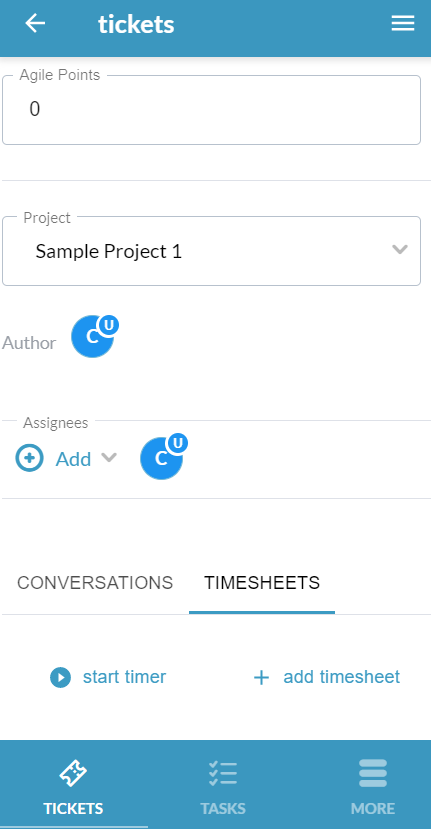Open the More stacked-bars icon
The width and height of the screenshot is (431, 829).
click(373, 773)
